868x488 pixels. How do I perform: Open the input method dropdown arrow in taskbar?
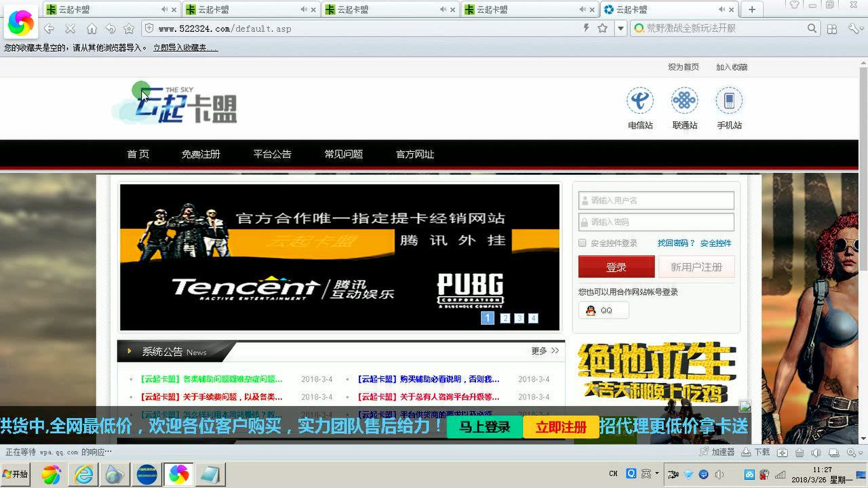(657, 474)
